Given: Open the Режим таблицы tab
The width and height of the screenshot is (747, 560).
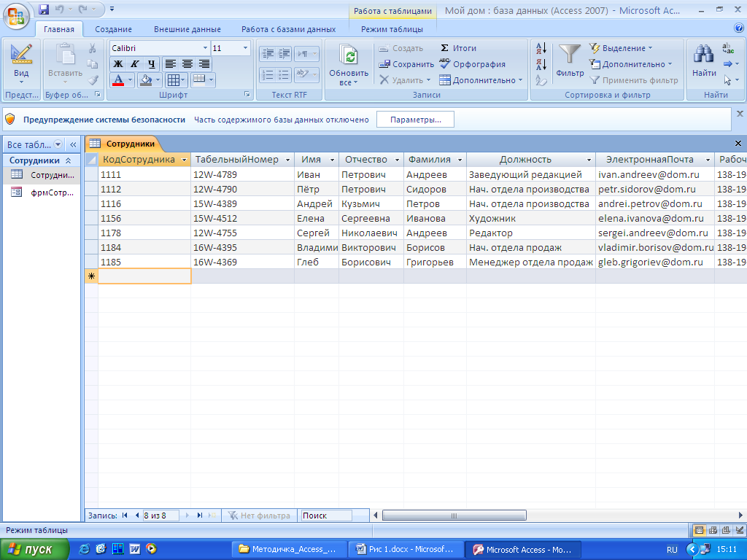Looking at the screenshot, I should [392, 29].
